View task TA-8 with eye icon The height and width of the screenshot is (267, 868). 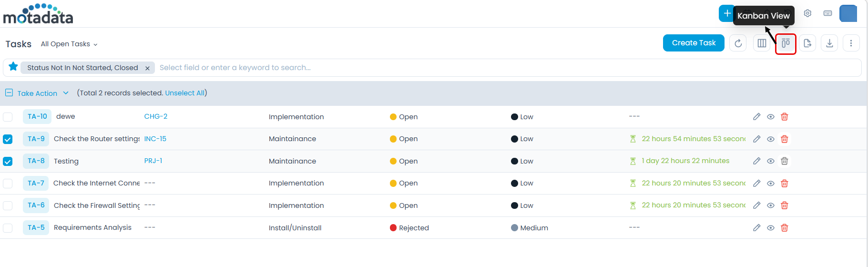click(770, 161)
